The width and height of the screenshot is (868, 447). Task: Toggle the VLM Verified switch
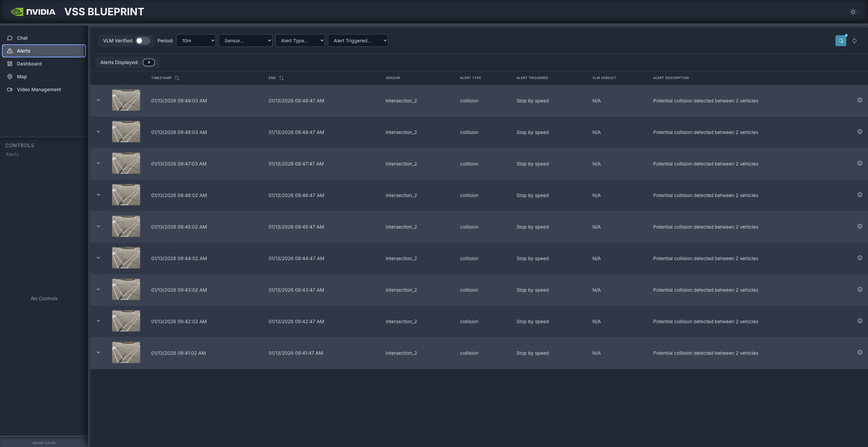point(142,41)
